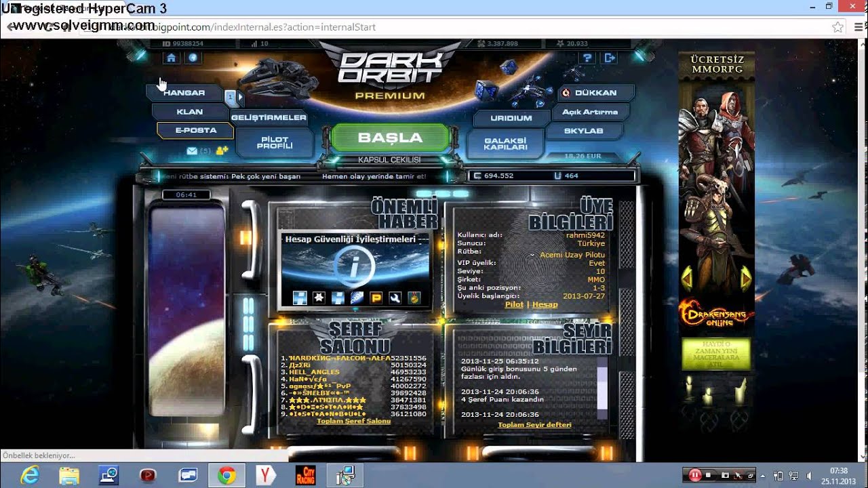The width and height of the screenshot is (868, 488).
Task: Select hangar slot 1 tab
Action: [231, 97]
